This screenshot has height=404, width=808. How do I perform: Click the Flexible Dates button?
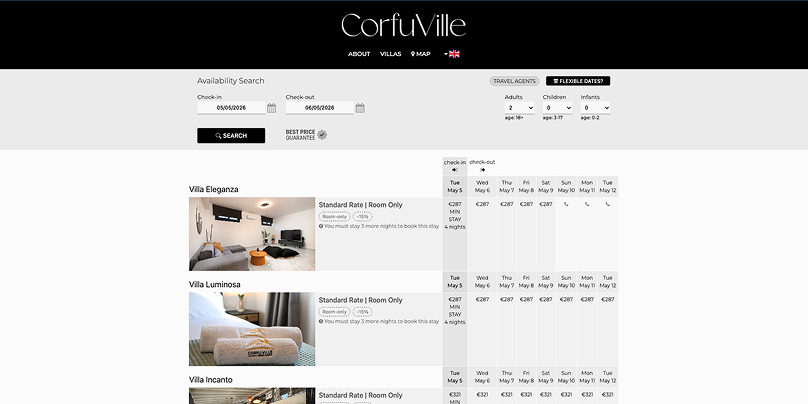578,81
